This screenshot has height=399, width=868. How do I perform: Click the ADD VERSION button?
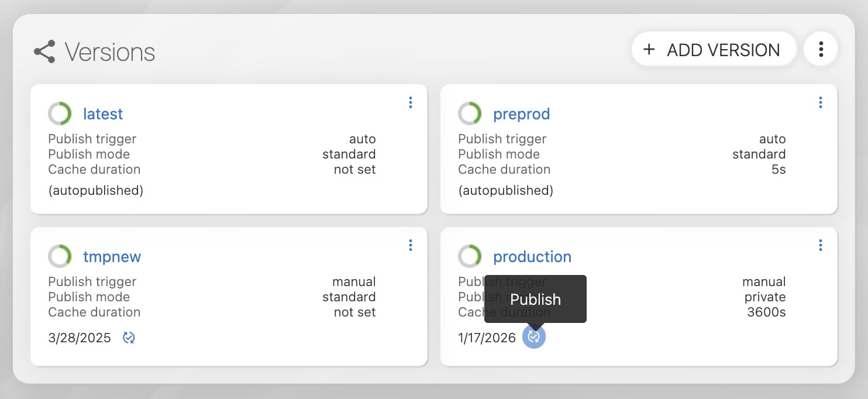pyautogui.click(x=714, y=50)
